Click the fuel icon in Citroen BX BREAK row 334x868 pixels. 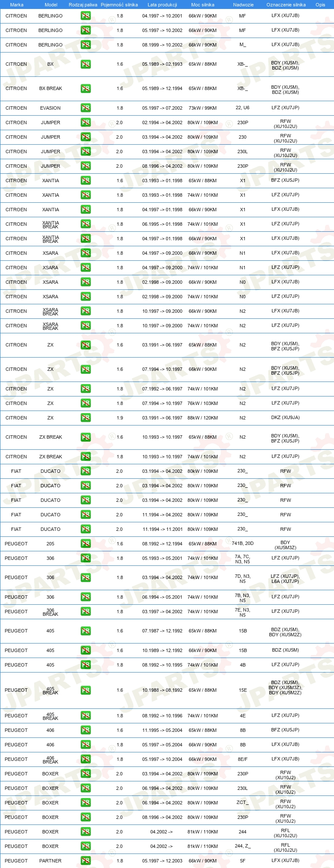click(85, 88)
